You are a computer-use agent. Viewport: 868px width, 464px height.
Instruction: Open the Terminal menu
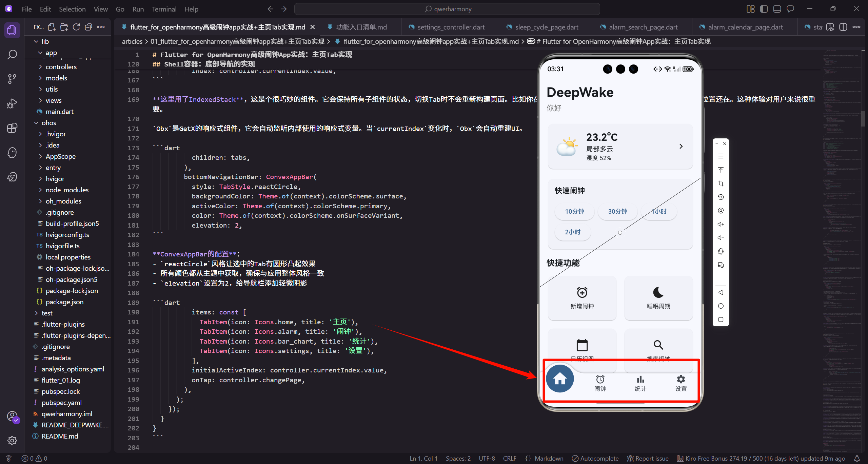point(164,9)
